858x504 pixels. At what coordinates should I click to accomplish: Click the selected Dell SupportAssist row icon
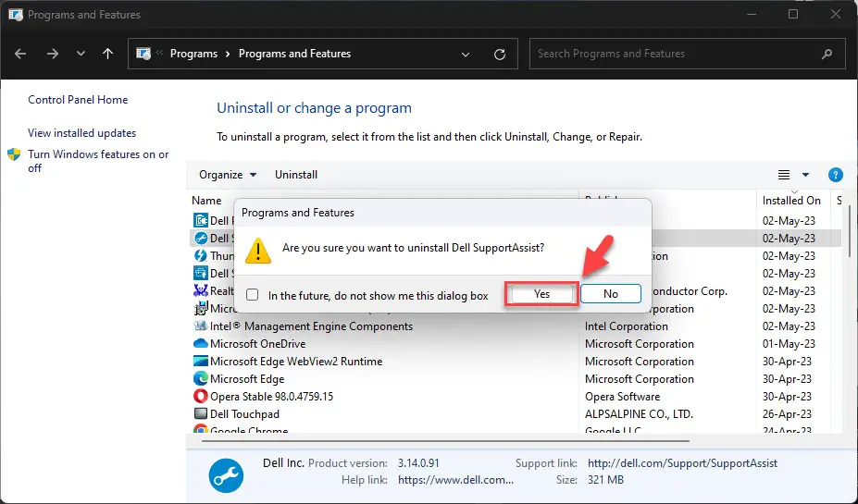click(x=200, y=238)
